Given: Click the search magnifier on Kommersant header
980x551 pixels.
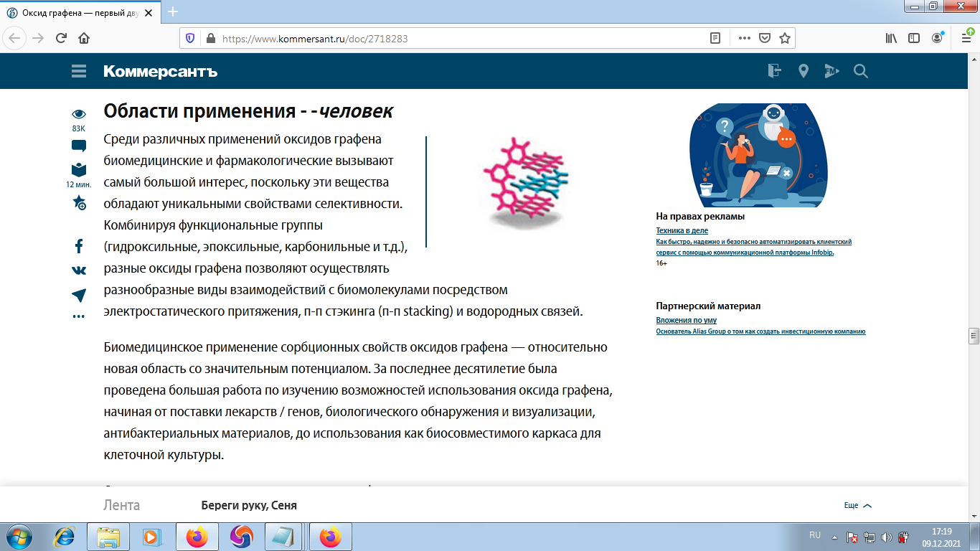Looking at the screenshot, I should point(860,71).
